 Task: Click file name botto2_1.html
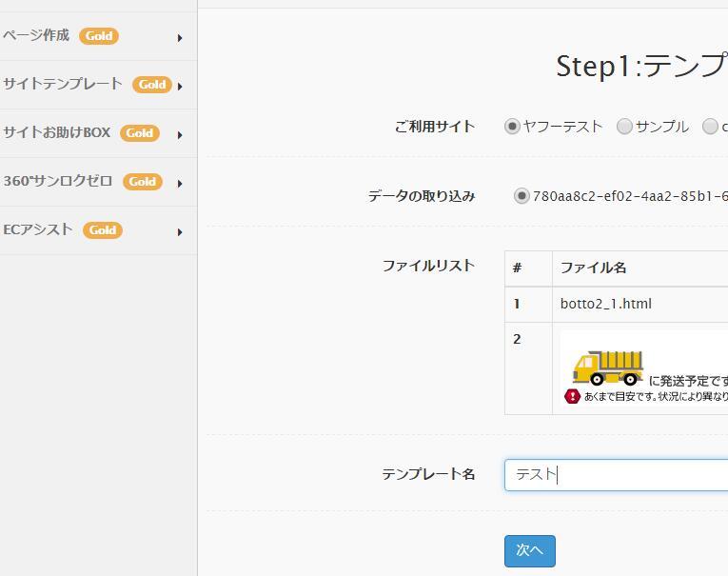coord(606,304)
